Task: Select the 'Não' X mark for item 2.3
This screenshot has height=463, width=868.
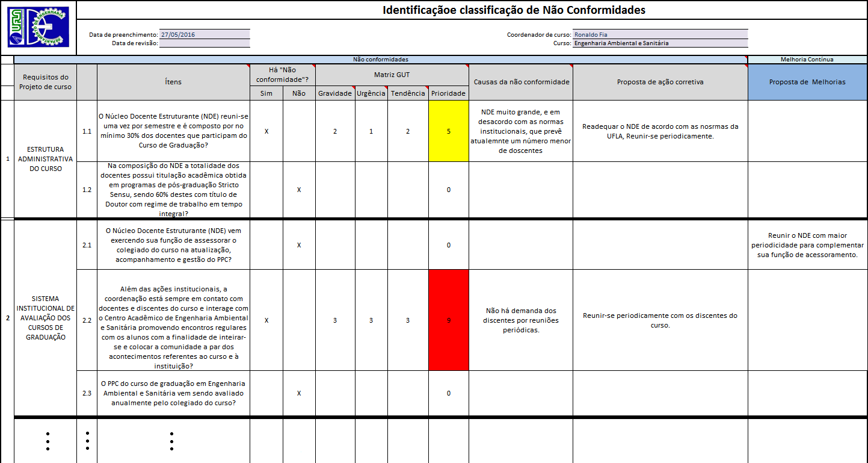Action: [299, 393]
